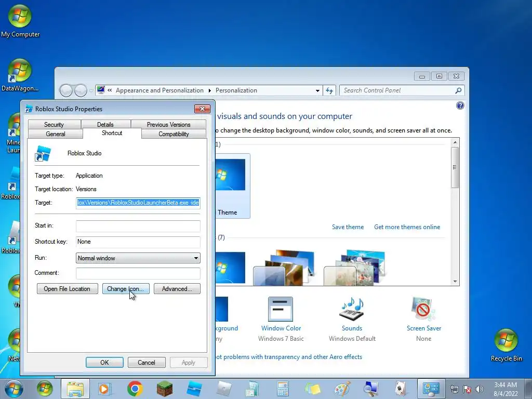
Task: Select the My Computer desktop icon
Action: [20, 21]
